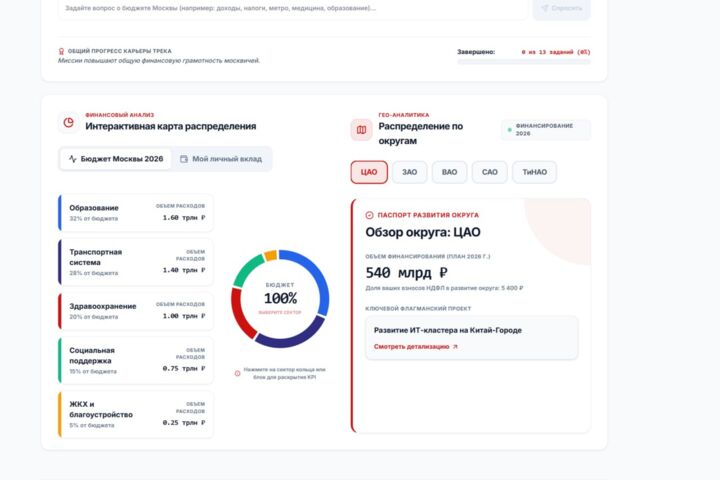Open the Образование budget card
The width and height of the screenshot is (720, 480).
click(136, 213)
